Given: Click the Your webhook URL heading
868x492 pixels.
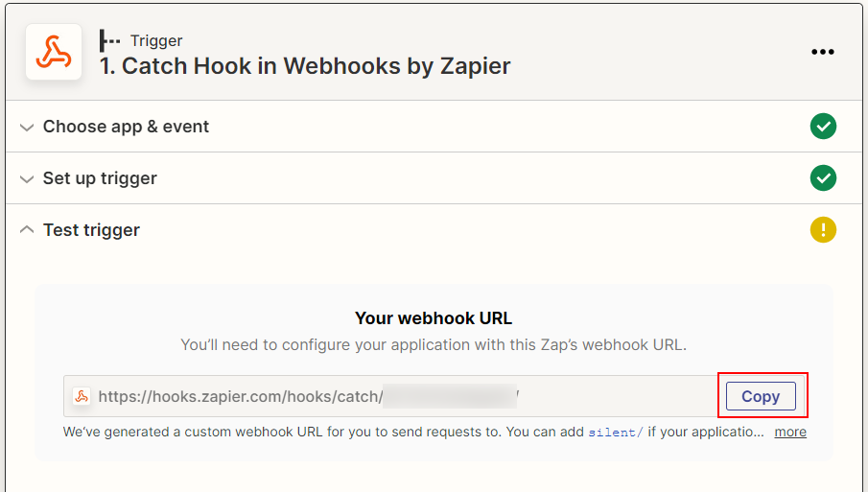Looking at the screenshot, I should [434, 318].
